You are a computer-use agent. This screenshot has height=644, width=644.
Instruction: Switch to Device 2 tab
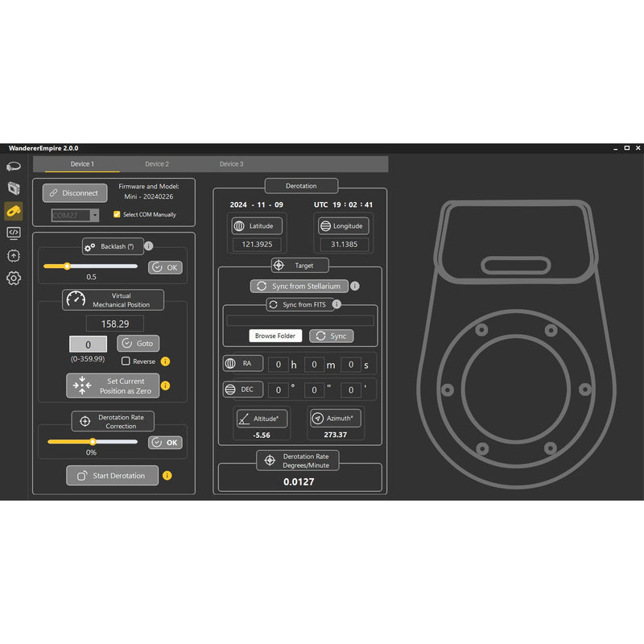coord(157,164)
